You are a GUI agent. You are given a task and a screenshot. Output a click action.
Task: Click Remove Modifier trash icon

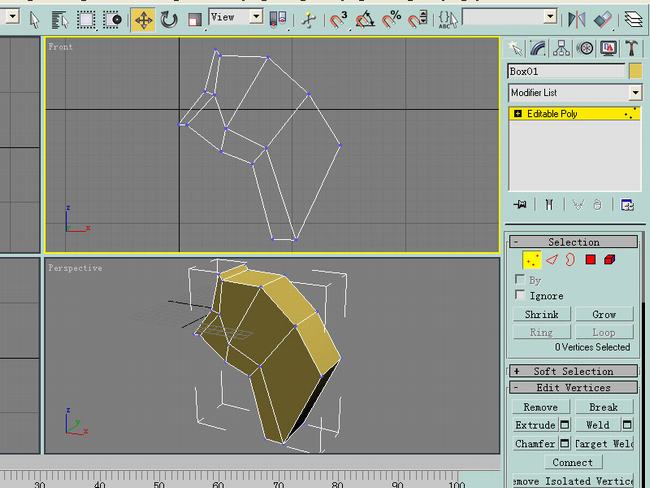(x=597, y=204)
